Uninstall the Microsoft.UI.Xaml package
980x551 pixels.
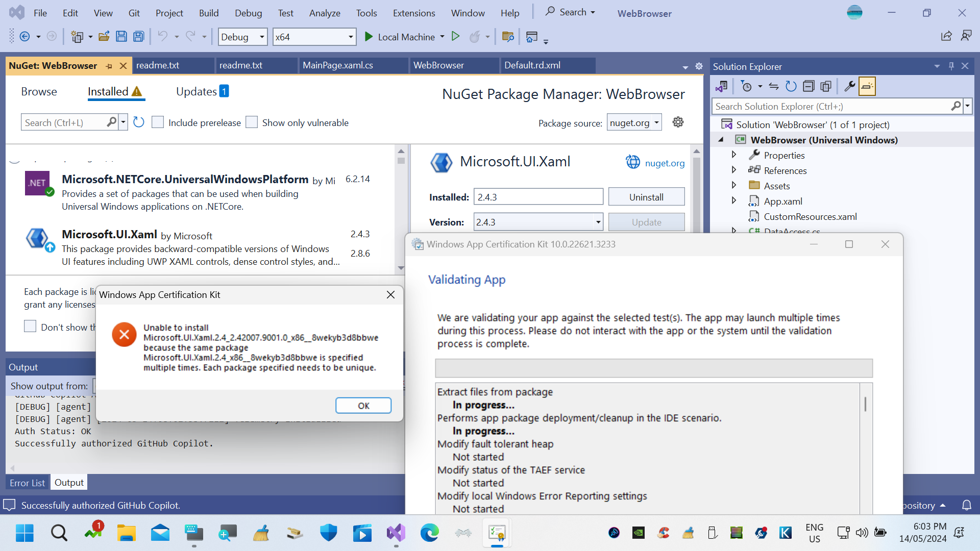click(x=646, y=196)
